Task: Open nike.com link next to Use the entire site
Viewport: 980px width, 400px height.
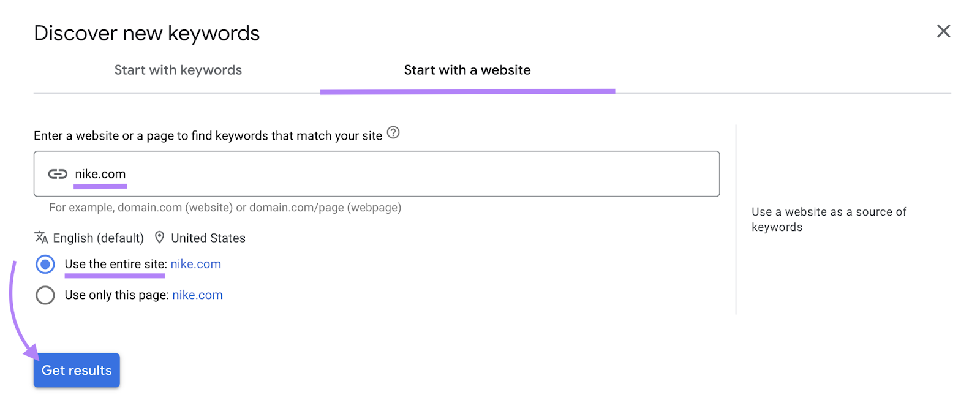Action: (x=195, y=264)
